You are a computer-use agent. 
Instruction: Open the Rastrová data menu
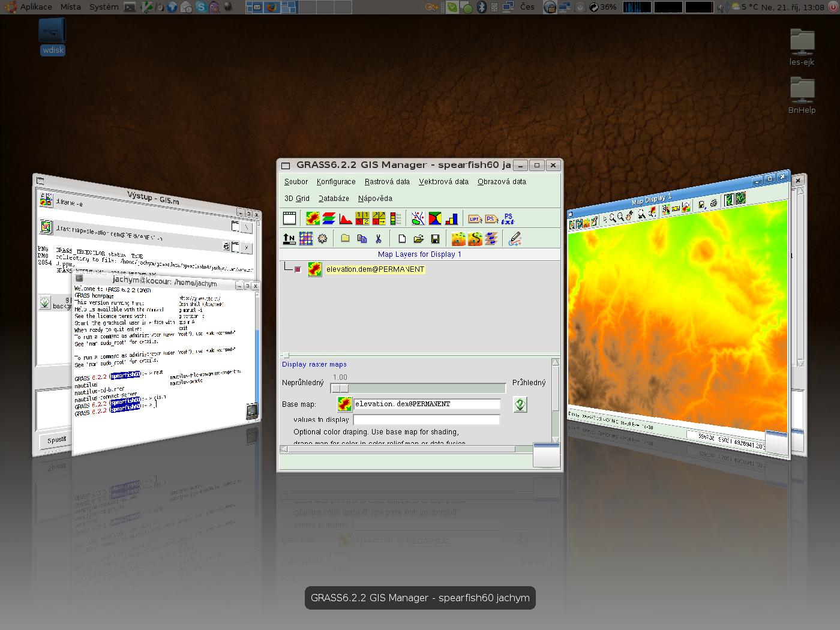pos(387,182)
